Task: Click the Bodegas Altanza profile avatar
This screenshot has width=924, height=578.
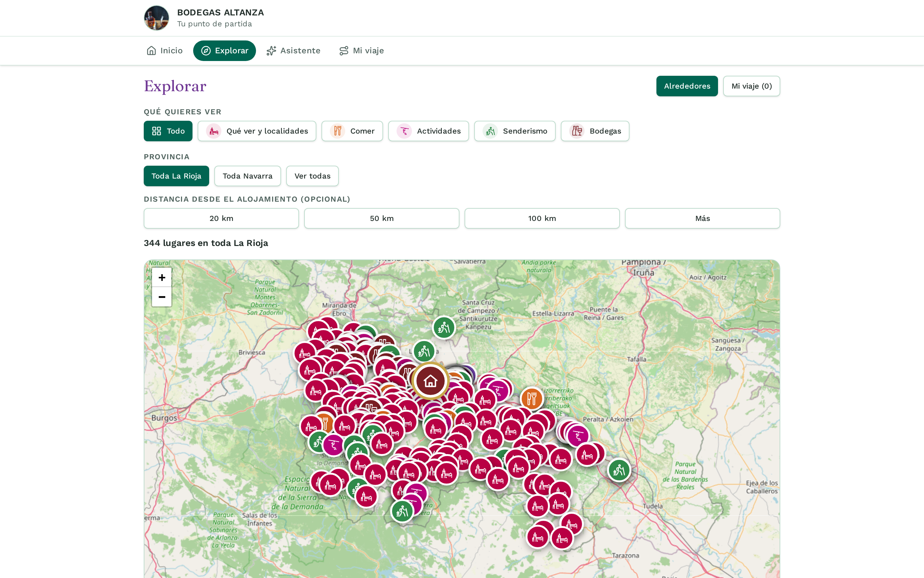Action: [156, 18]
